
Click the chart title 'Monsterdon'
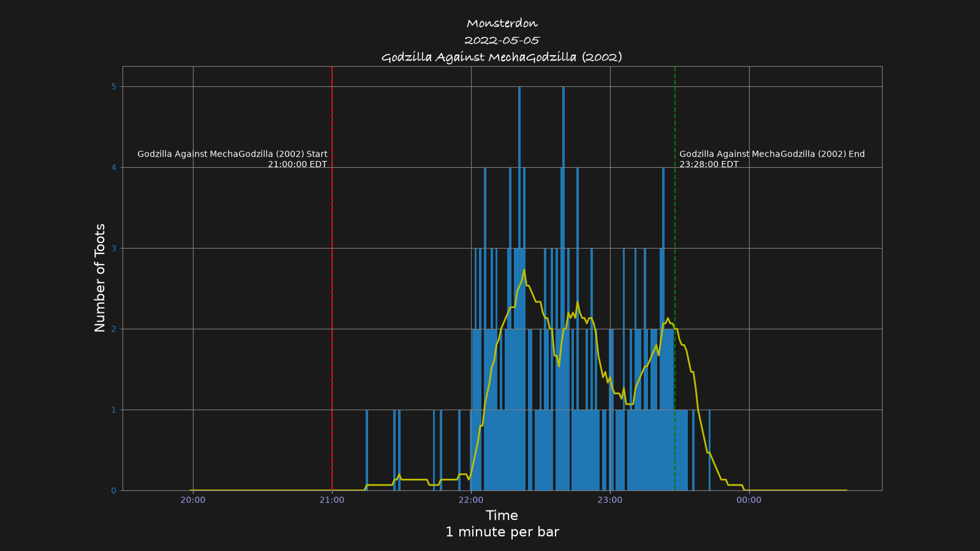[x=502, y=24]
